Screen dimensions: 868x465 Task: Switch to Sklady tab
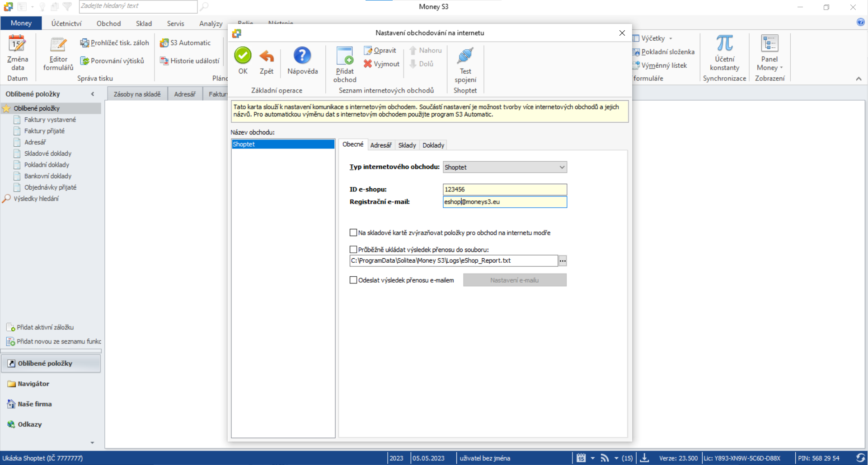click(x=407, y=145)
